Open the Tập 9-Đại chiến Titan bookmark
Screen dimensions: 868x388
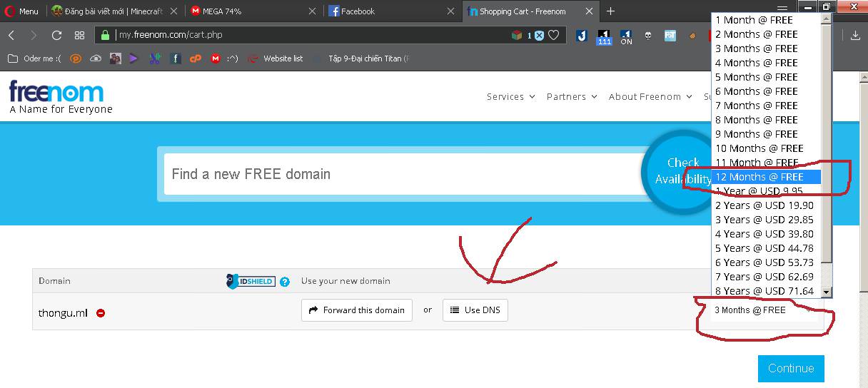point(362,58)
